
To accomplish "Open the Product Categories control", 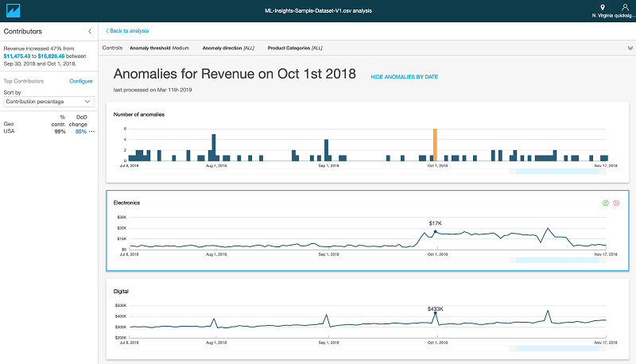I will (x=295, y=48).
